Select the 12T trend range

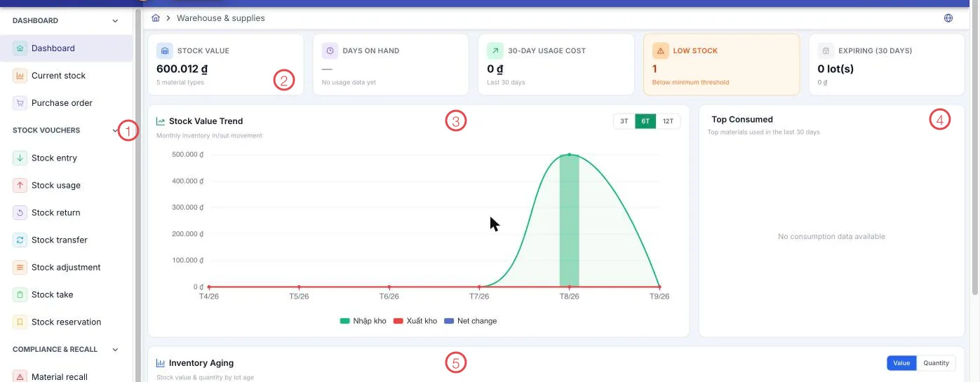[x=668, y=121]
